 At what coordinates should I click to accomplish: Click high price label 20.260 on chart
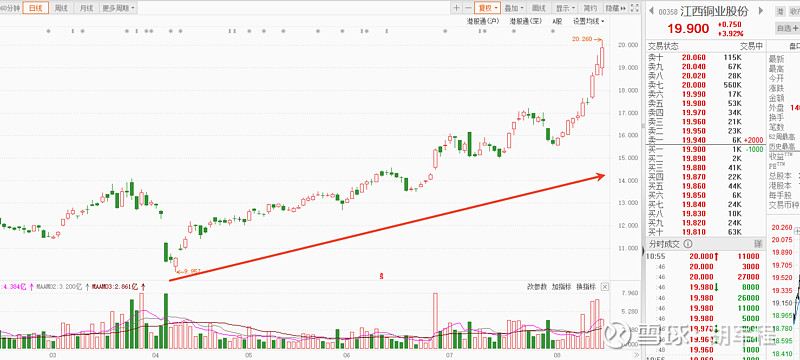coord(582,38)
